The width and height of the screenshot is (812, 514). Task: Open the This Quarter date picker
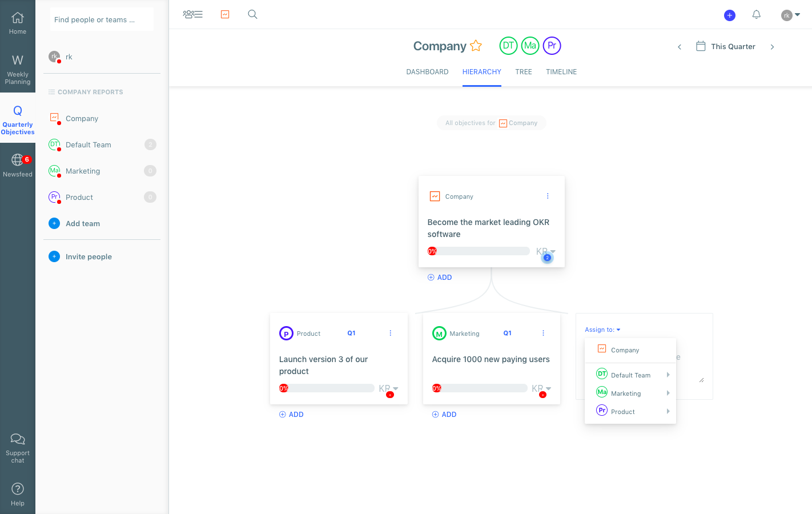[726, 46]
